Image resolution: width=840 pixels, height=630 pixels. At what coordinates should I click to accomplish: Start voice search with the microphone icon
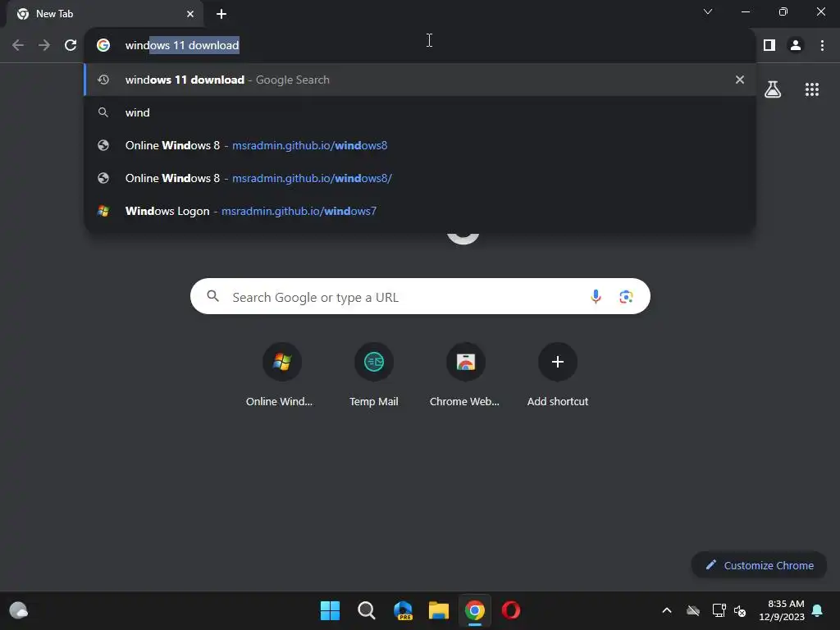(596, 296)
